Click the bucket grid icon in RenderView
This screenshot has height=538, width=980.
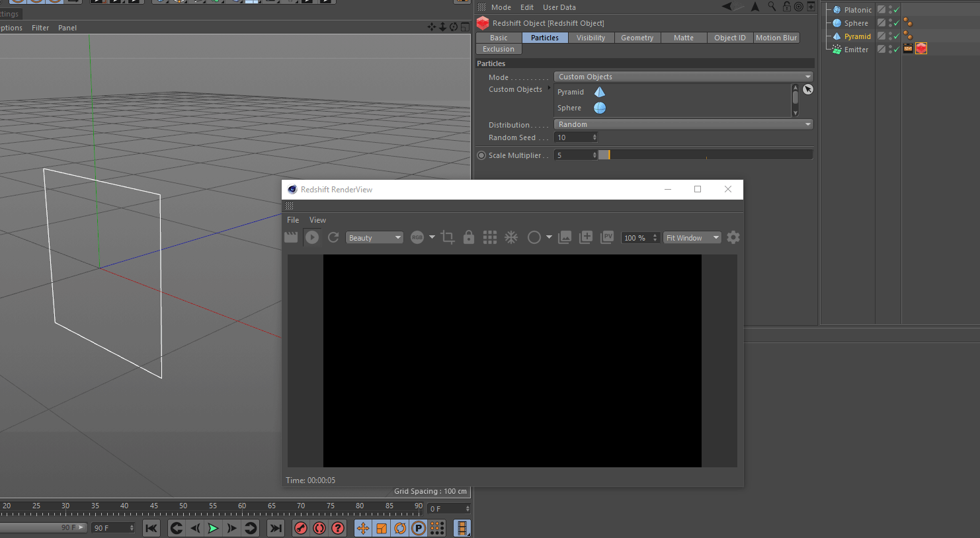click(x=490, y=237)
